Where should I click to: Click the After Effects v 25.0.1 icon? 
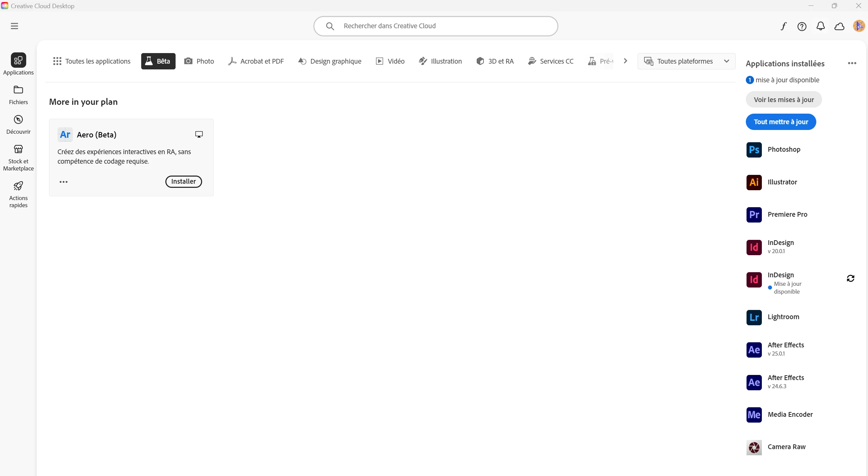[x=754, y=350]
